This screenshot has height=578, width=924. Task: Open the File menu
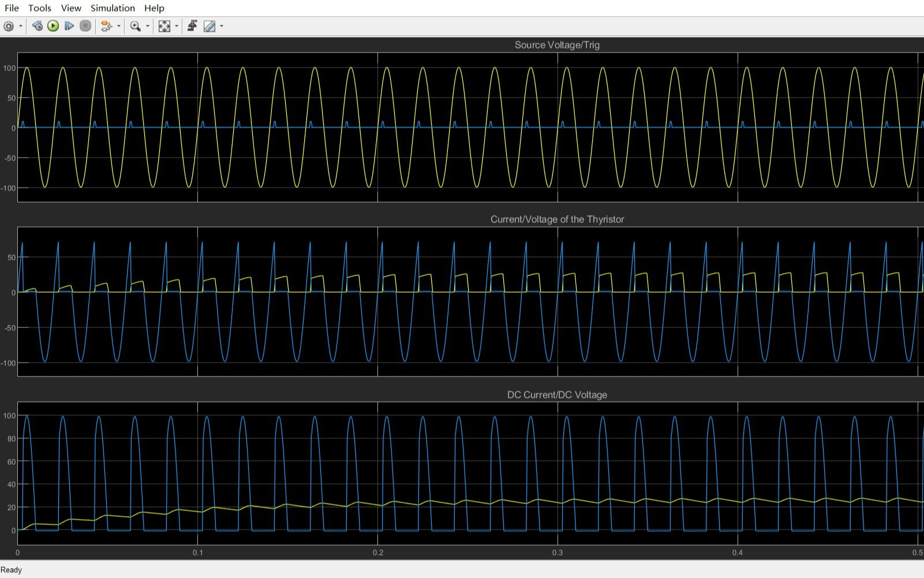pos(12,8)
